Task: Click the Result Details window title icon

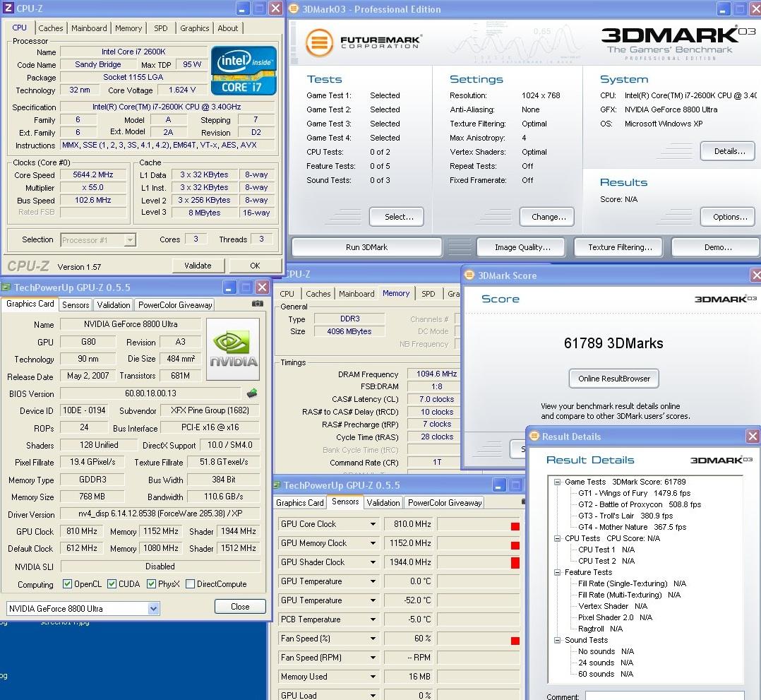Action: coord(534,436)
